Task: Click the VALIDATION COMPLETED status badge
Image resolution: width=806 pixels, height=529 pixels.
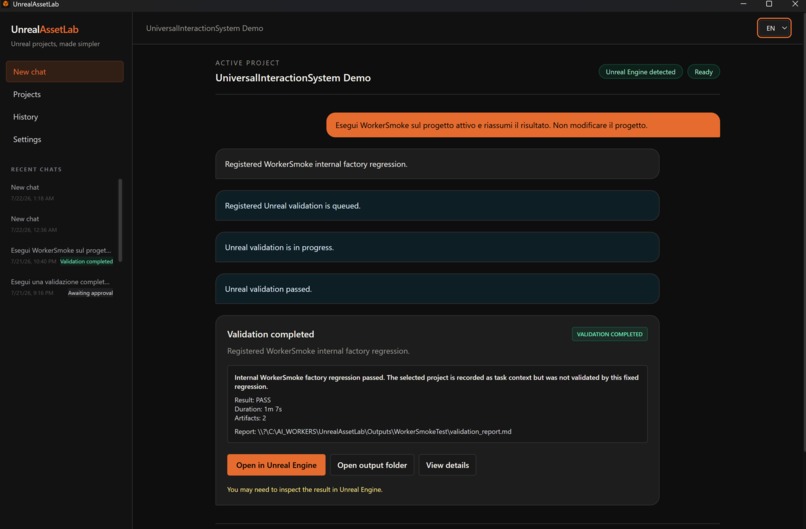Action: tap(610, 334)
